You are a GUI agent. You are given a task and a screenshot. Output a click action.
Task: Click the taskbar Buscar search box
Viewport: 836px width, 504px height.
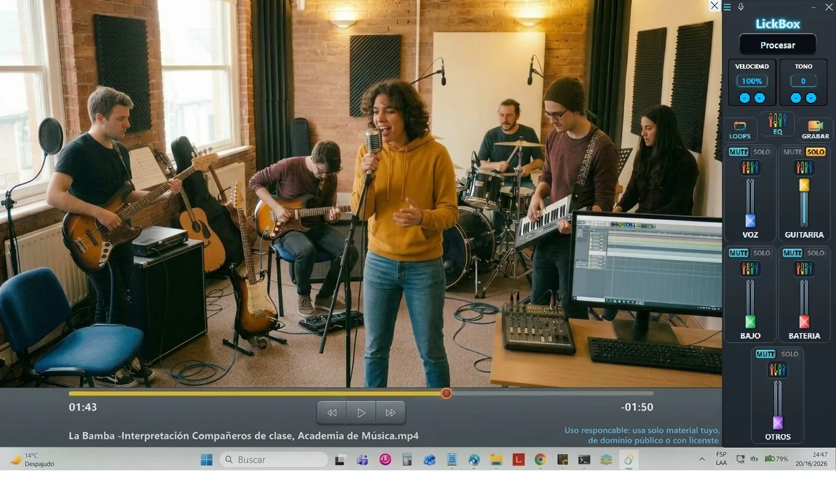pyautogui.click(x=274, y=459)
